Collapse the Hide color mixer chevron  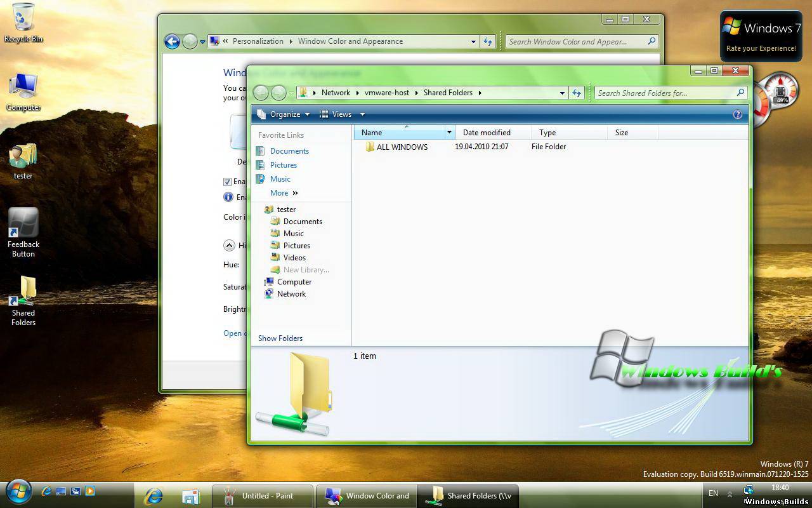(x=229, y=245)
